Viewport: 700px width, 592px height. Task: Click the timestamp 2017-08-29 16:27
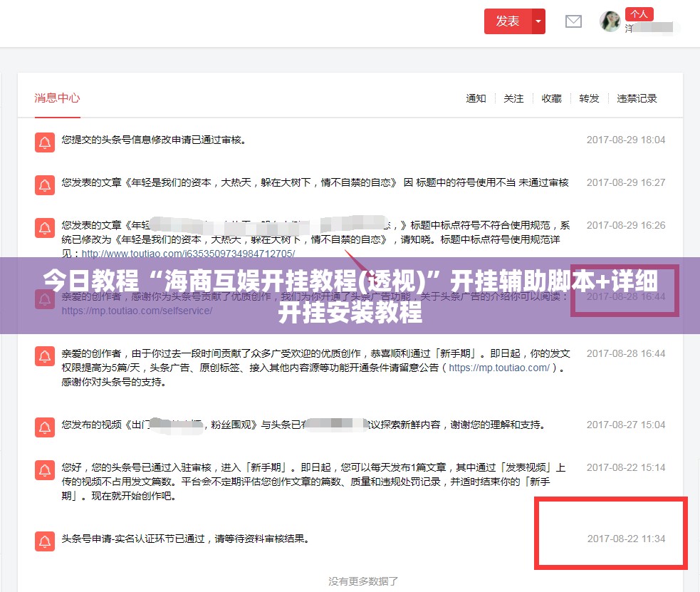click(x=626, y=182)
